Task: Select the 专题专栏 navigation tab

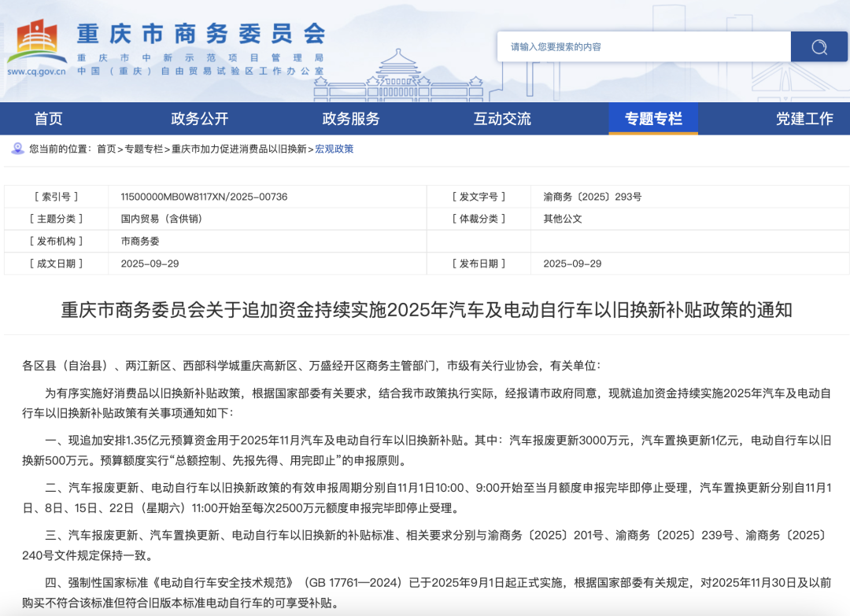Action: (x=653, y=119)
